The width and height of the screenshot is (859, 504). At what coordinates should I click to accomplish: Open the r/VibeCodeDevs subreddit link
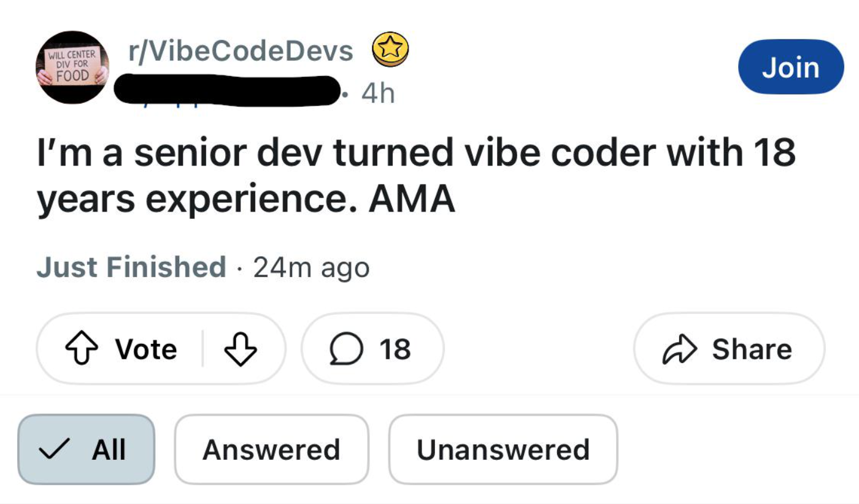pyautogui.click(x=241, y=51)
